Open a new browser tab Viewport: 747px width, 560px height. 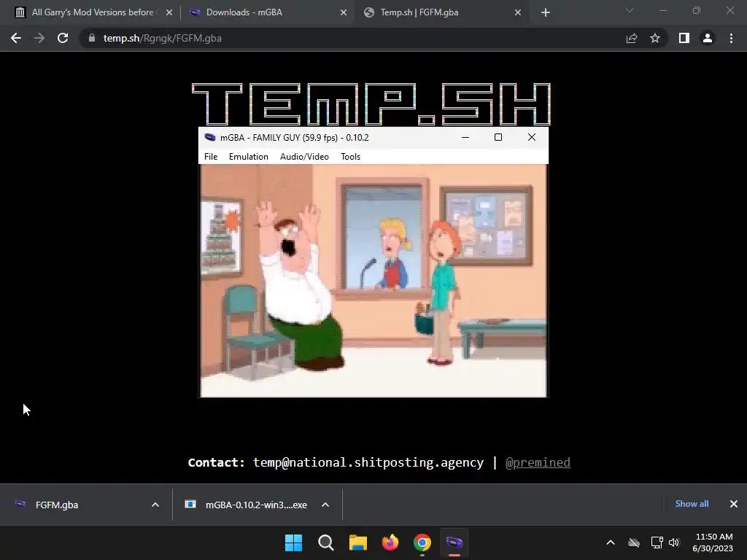point(546,12)
